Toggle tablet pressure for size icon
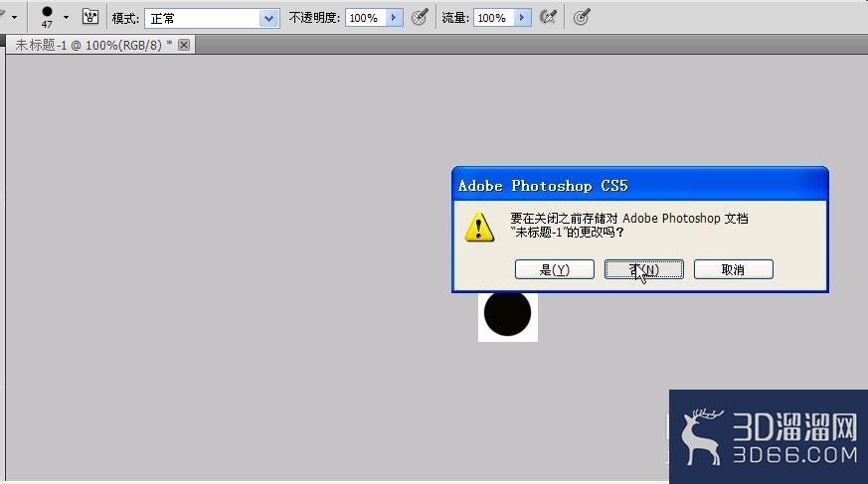 coord(582,17)
